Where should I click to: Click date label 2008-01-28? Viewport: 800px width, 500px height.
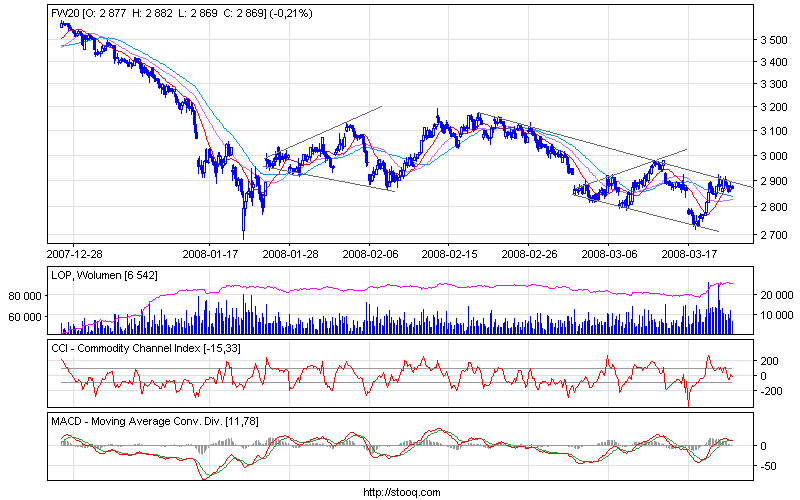[290, 254]
